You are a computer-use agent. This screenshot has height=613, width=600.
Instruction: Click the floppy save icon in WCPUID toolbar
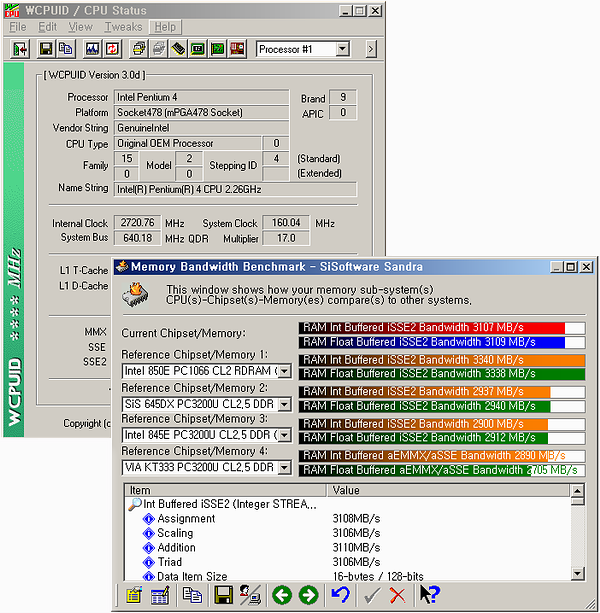[x=46, y=49]
